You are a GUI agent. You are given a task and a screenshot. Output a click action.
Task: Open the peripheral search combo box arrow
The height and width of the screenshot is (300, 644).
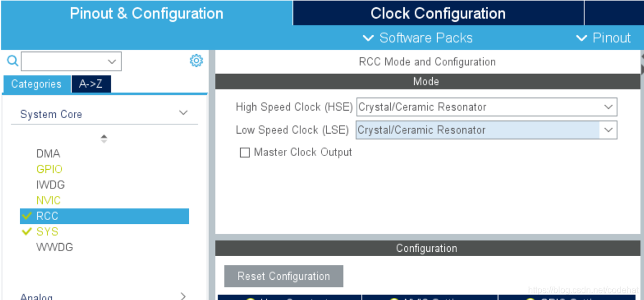[112, 62]
